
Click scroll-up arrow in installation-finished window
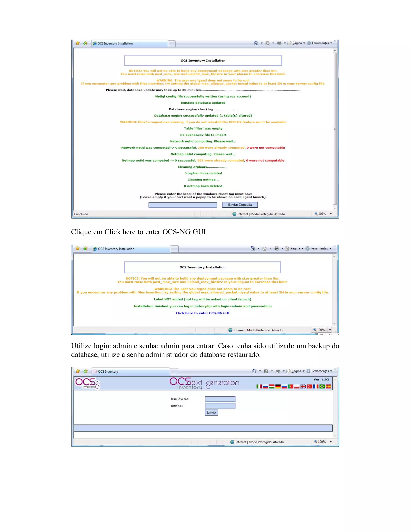[x=334, y=256]
